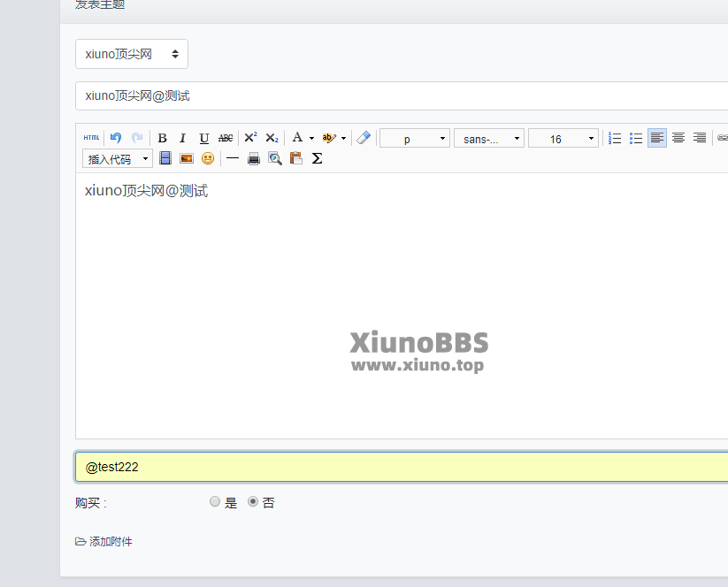Apply subscript formatting
The width and height of the screenshot is (728, 587).
click(272, 138)
